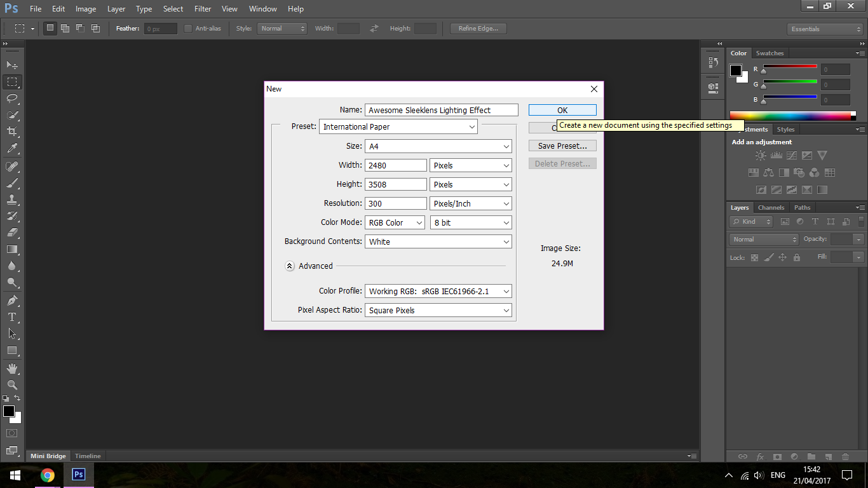Open the 8 bit depth dropdown
The height and width of the screenshot is (488, 868).
pos(471,222)
